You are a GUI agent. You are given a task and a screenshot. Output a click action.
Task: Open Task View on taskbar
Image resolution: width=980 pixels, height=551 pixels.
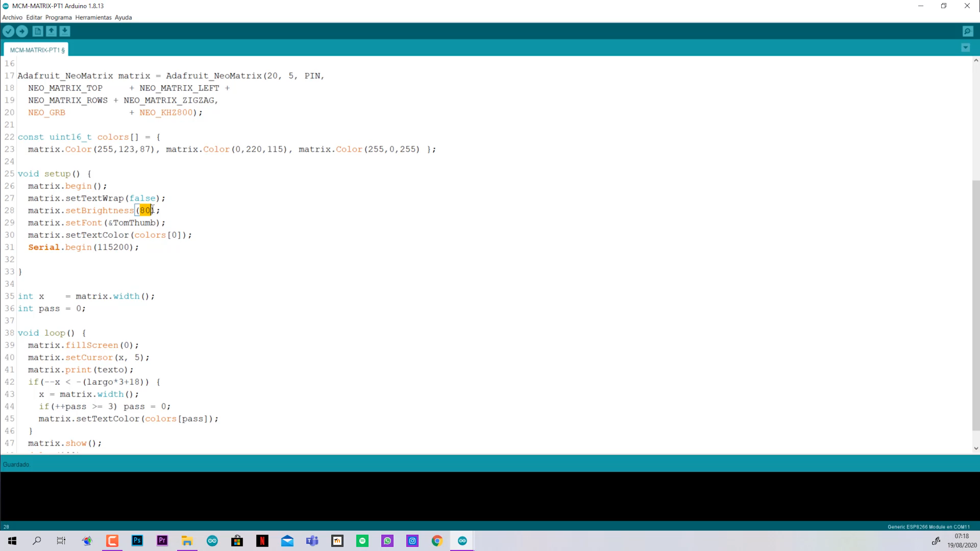[61, 541]
